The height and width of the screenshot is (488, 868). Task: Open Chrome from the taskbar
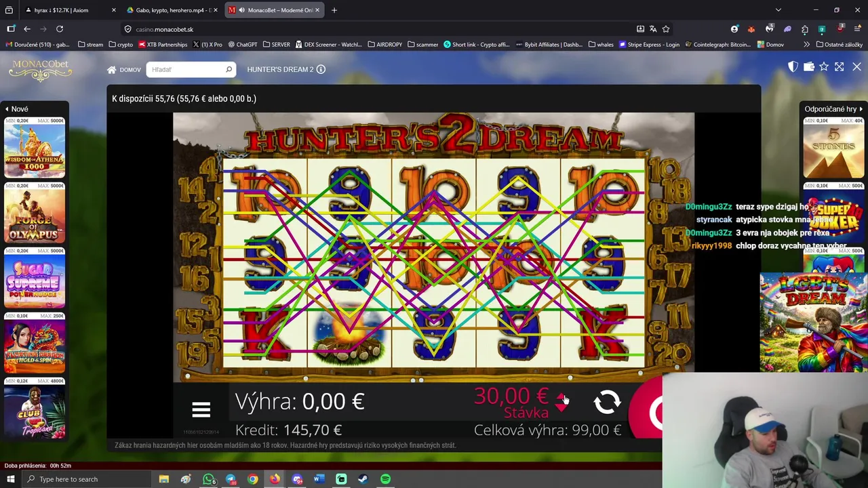[x=252, y=479]
